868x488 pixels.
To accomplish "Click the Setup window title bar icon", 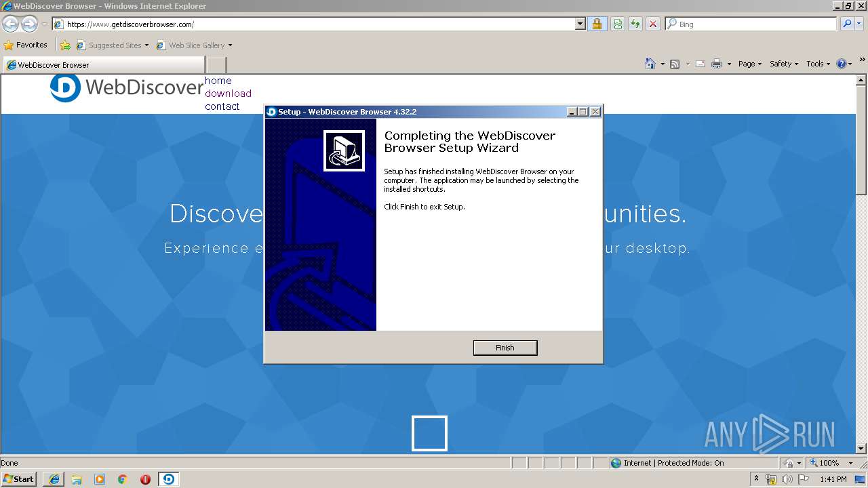I will 271,112.
